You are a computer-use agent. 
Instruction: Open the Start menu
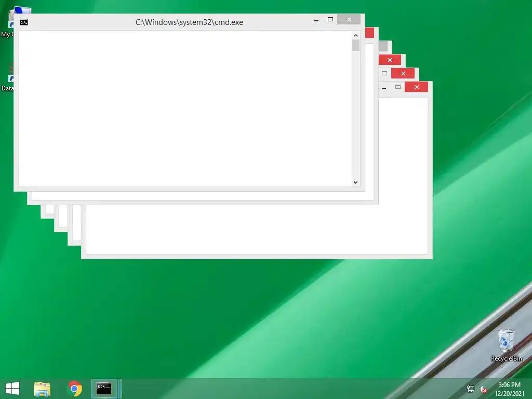pos(12,389)
